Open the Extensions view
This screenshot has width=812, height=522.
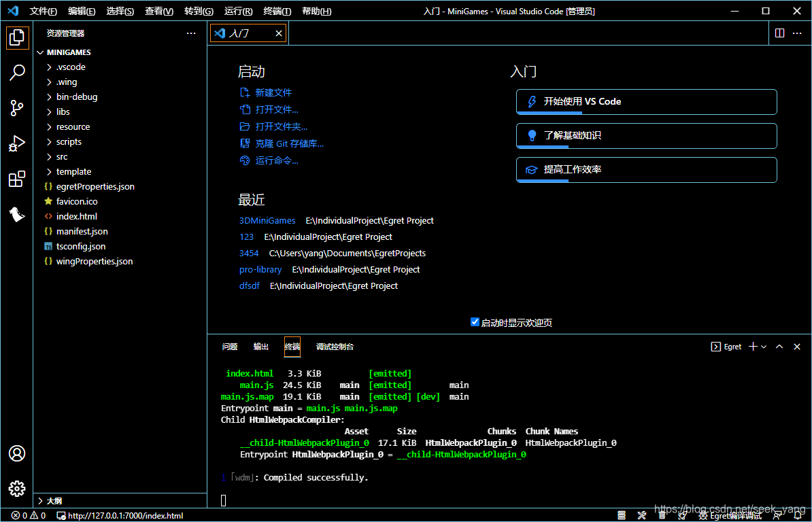click(17, 179)
